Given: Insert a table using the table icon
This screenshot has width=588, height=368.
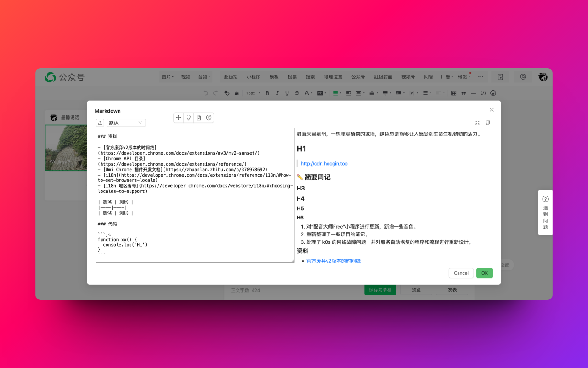Looking at the screenshot, I should point(453,93).
